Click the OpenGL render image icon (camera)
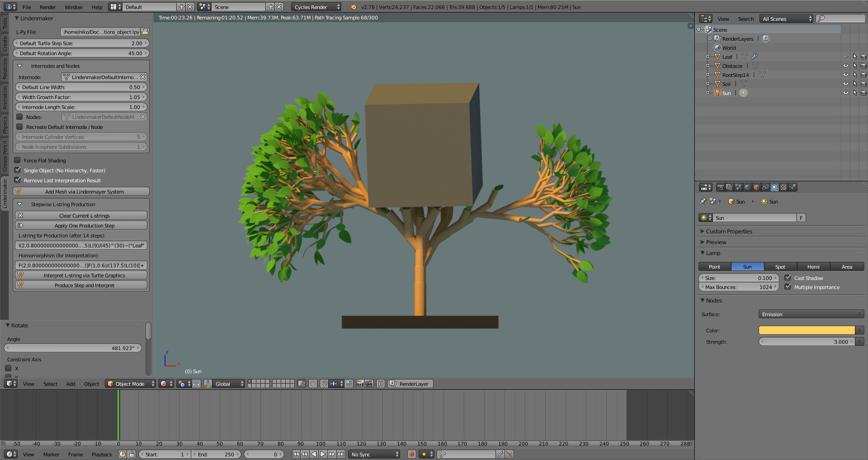868x460 pixels. pos(360,384)
